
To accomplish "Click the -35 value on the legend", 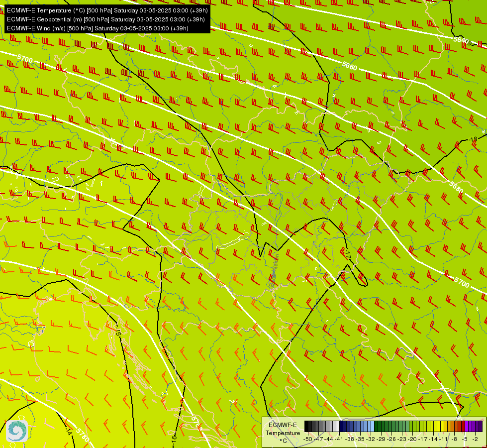I will (360, 439).
